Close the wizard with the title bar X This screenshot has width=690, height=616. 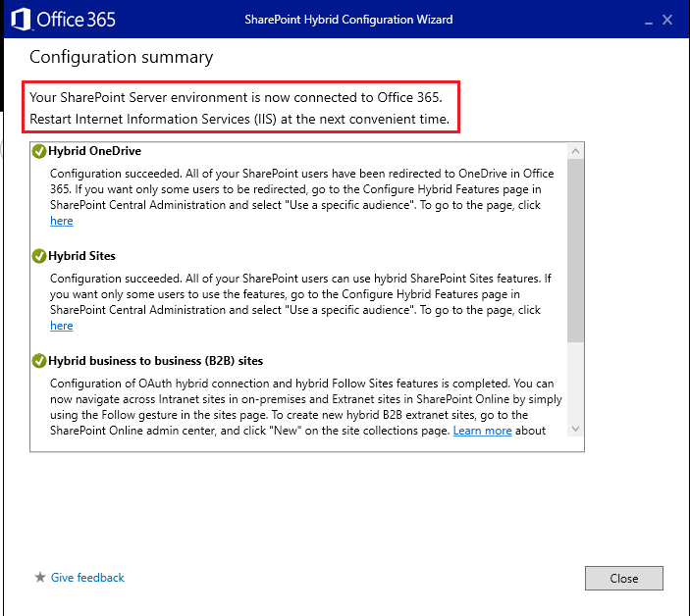667,20
